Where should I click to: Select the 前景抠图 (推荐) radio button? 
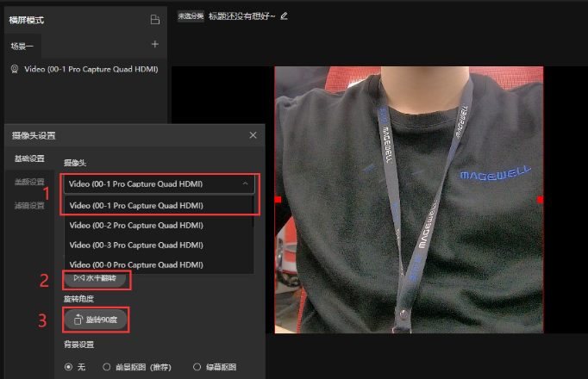pyautogui.click(x=107, y=367)
